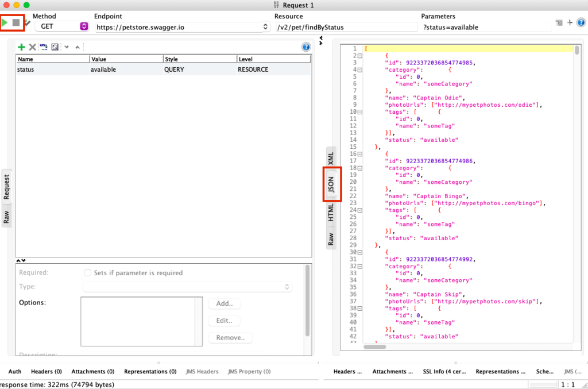Click the blue help icon above parameters table

[306, 47]
